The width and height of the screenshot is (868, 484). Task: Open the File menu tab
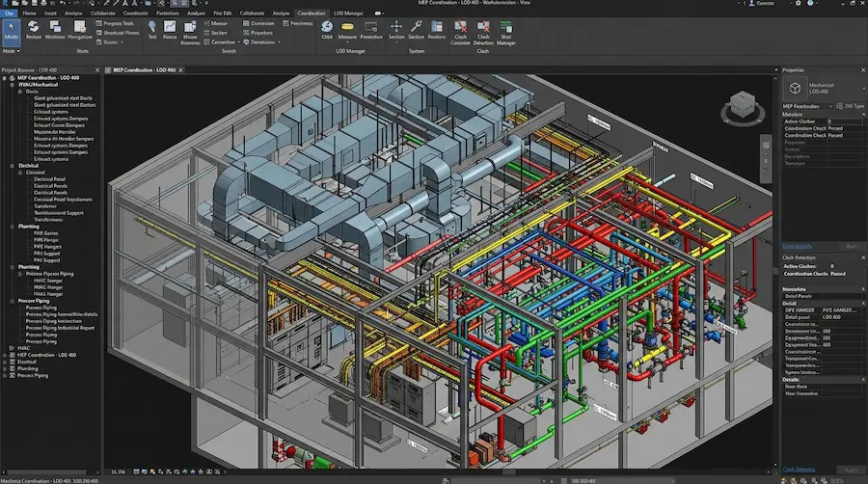pyautogui.click(x=9, y=13)
